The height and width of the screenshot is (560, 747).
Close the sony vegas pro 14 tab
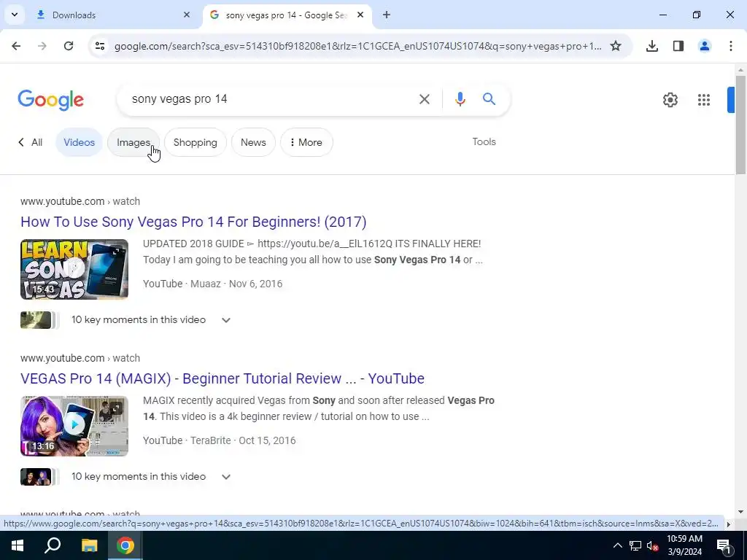(x=360, y=15)
